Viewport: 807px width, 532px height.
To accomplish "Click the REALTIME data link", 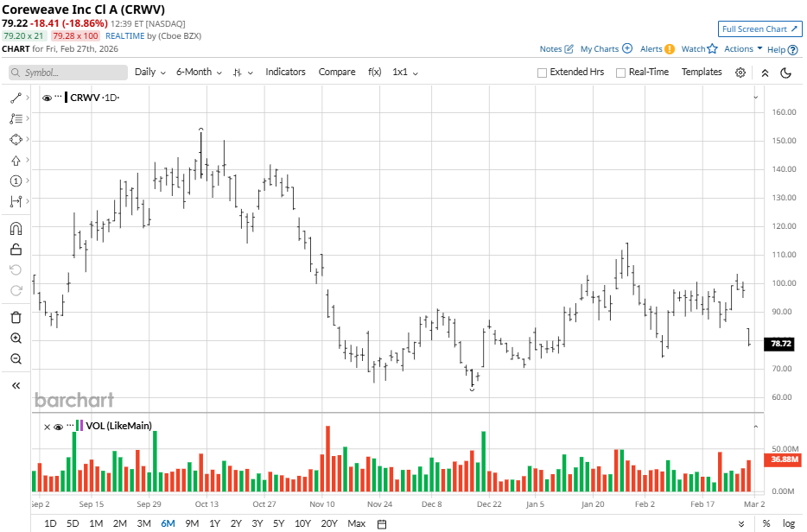I will click(125, 36).
